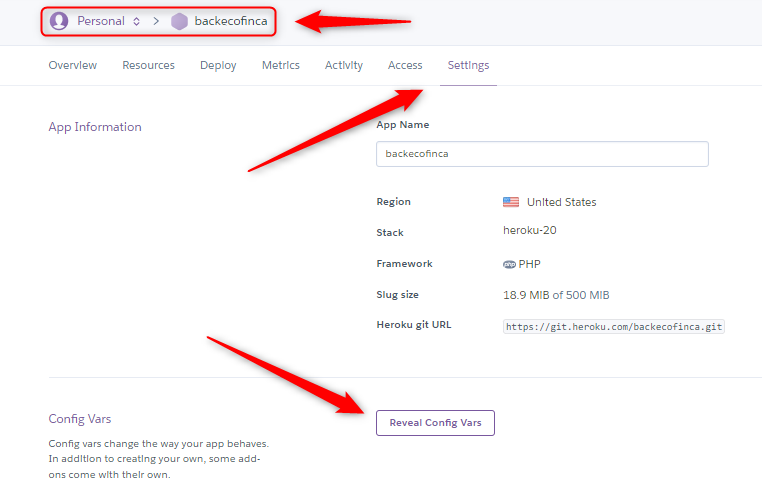Click the Reveal Config Vars button
Viewport: 762px width, 499px height.
(435, 423)
